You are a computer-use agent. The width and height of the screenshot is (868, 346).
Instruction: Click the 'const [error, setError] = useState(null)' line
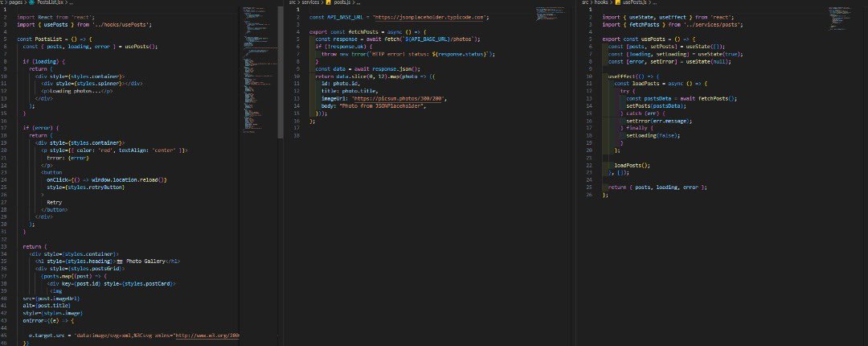pyautogui.click(x=669, y=61)
